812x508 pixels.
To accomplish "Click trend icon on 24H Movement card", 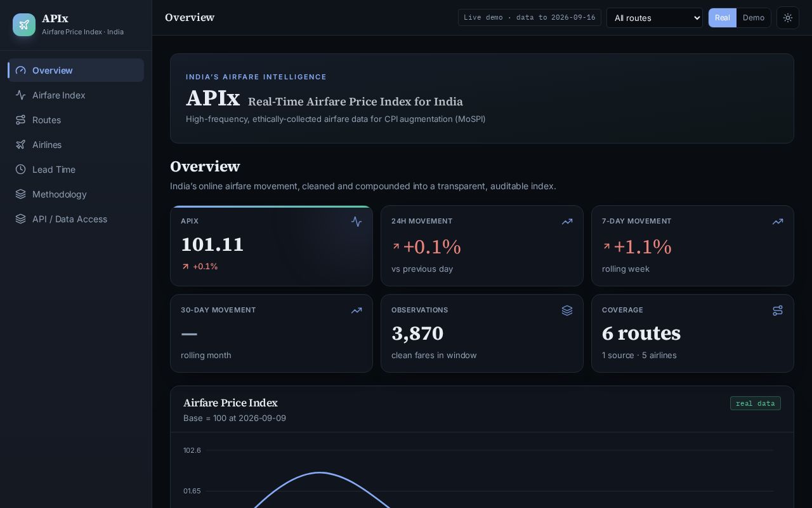I will (567, 222).
